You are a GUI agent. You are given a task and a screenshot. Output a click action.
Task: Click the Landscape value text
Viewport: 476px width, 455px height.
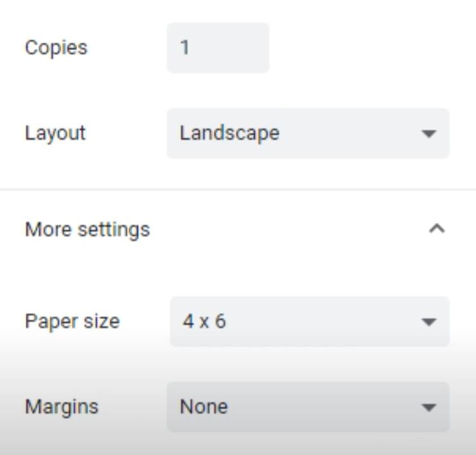pos(229,134)
